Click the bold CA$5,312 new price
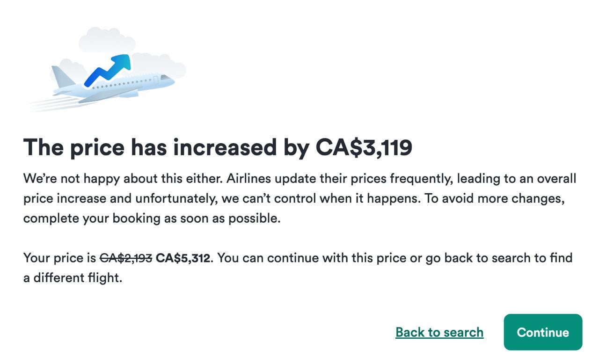Viewport: 599px width, 364px height. coord(183,258)
